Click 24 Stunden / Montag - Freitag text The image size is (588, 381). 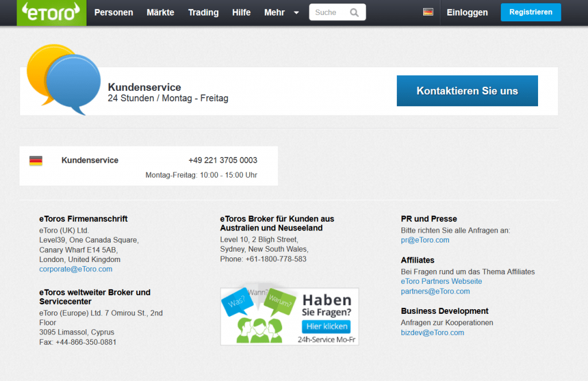[x=168, y=98]
